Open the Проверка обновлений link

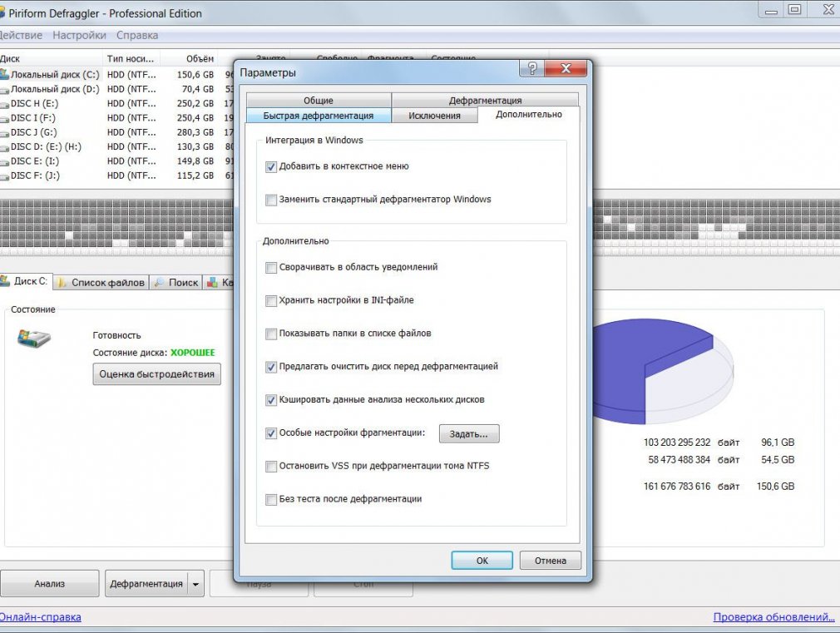click(774, 617)
